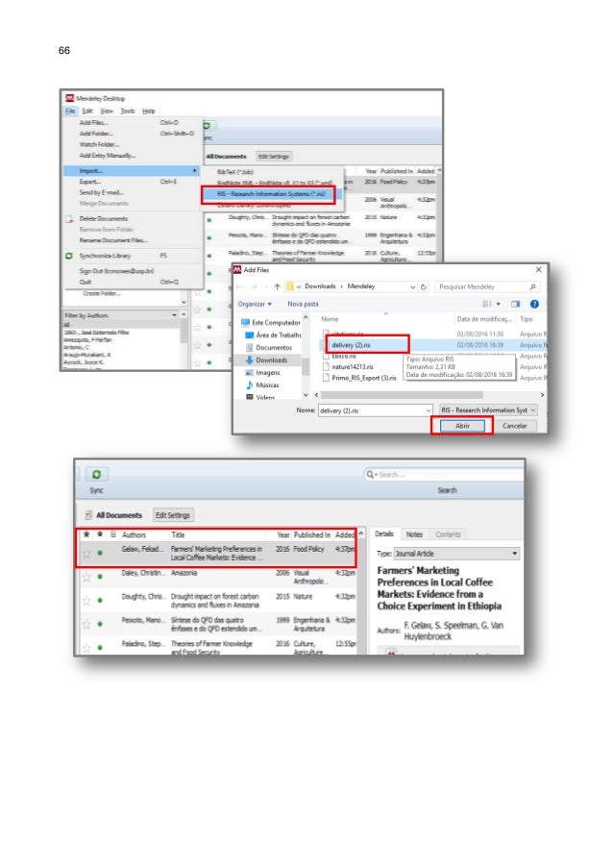Screen dimensions: 613x868
Task: Click the Documentos icon in the sidebar
Action: pyautogui.click(x=250, y=348)
